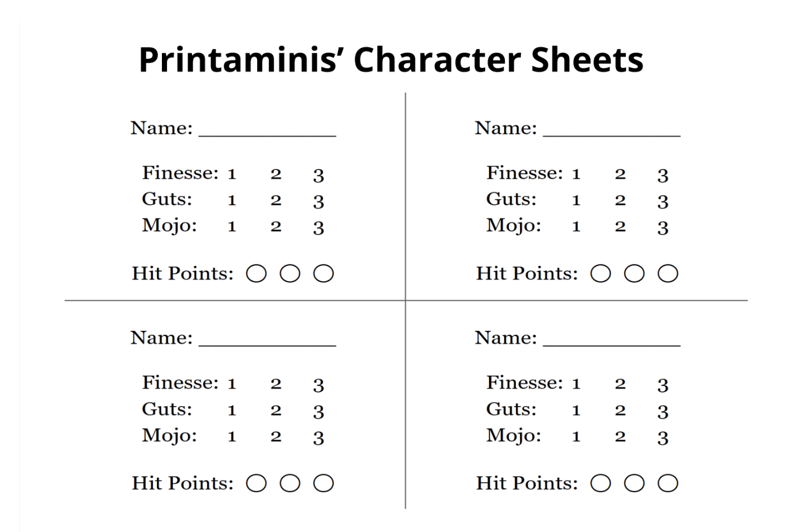The height and width of the screenshot is (532, 800).
Task: Mark second Hit Points circle, bottom-left sheet
Action: point(290,483)
